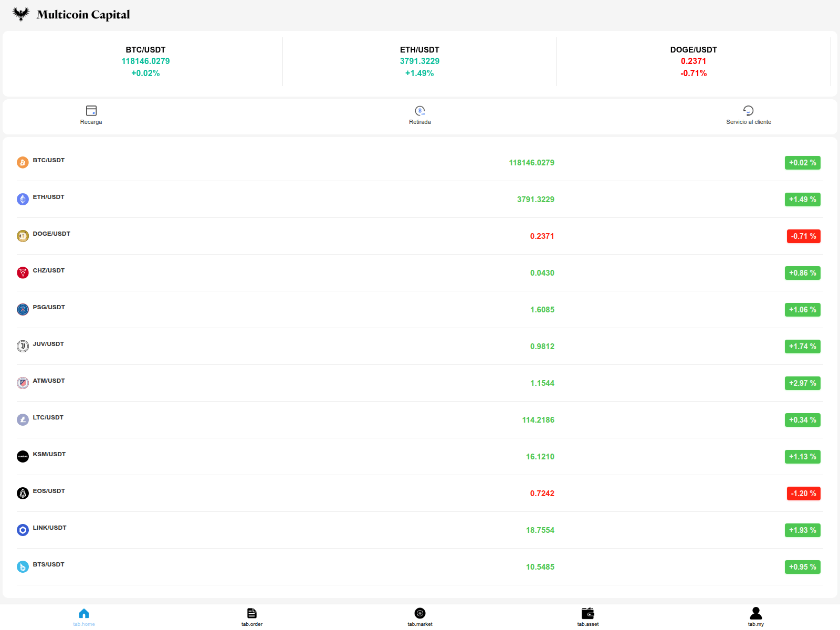840x630 pixels.
Task: Click the +2.97 % badge for ATM/USDT
Action: pyautogui.click(x=803, y=383)
